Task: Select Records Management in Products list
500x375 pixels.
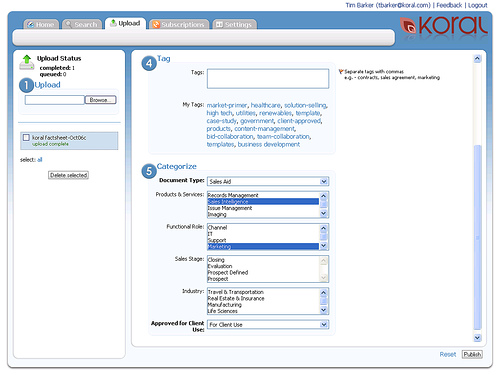Action: point(263,195)
